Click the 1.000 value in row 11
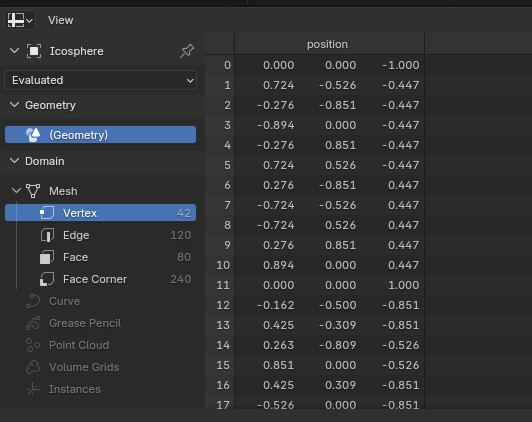Screen dimensions: 532x422 click(x=404, y=285)
